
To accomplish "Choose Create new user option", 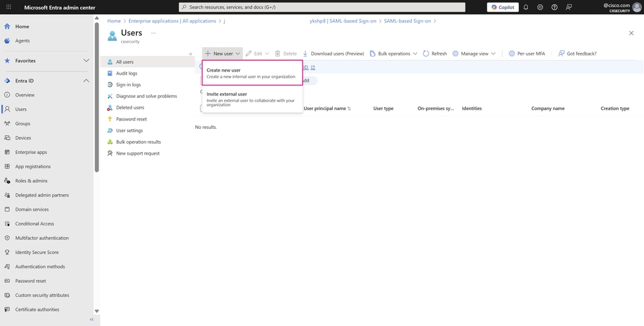I will 252,73.
